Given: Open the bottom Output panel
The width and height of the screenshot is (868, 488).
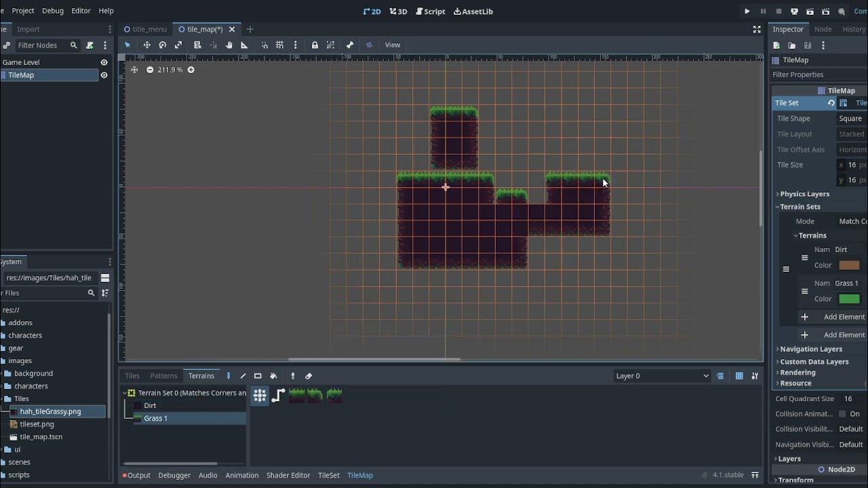Looking at the screenshot, I should coord(136,476).
